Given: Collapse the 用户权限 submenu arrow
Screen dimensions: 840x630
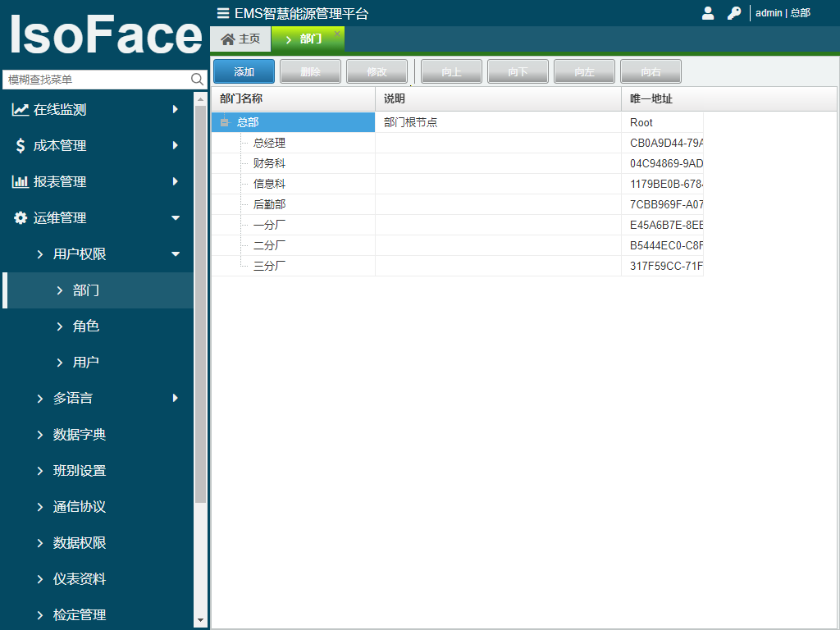Looking at the screenshot, I should (x=176, y=254).
